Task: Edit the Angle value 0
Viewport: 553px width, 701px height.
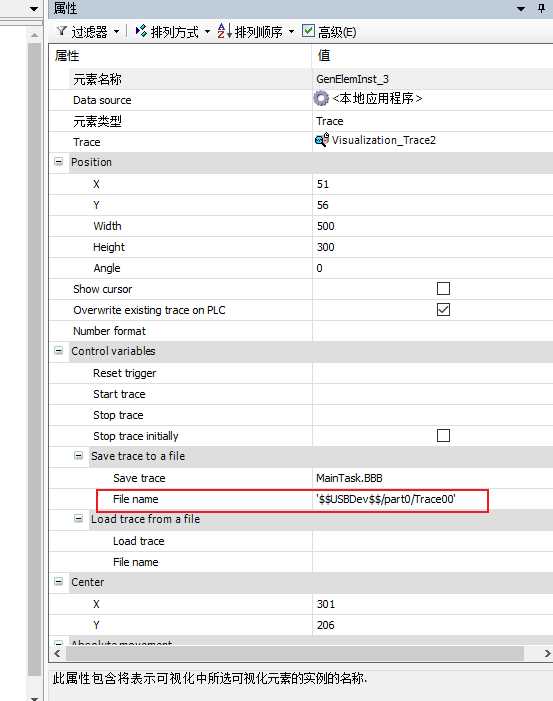Action: [x=432, y=268]
